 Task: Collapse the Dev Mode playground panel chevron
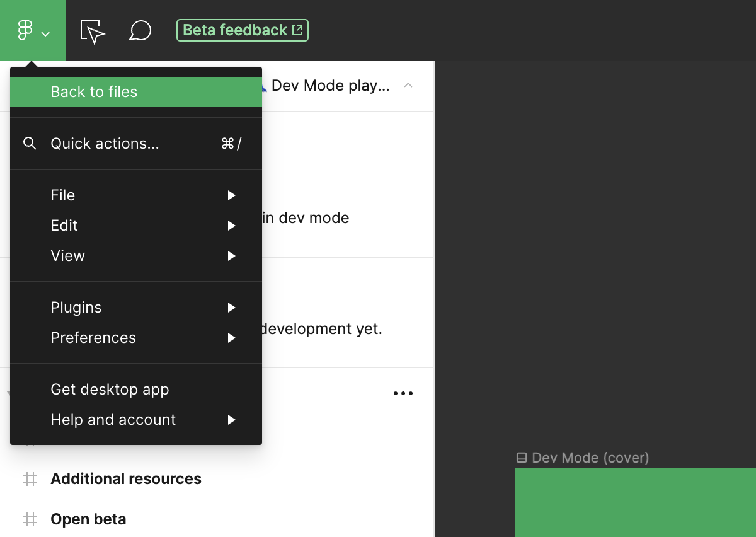tap(408, 85)
